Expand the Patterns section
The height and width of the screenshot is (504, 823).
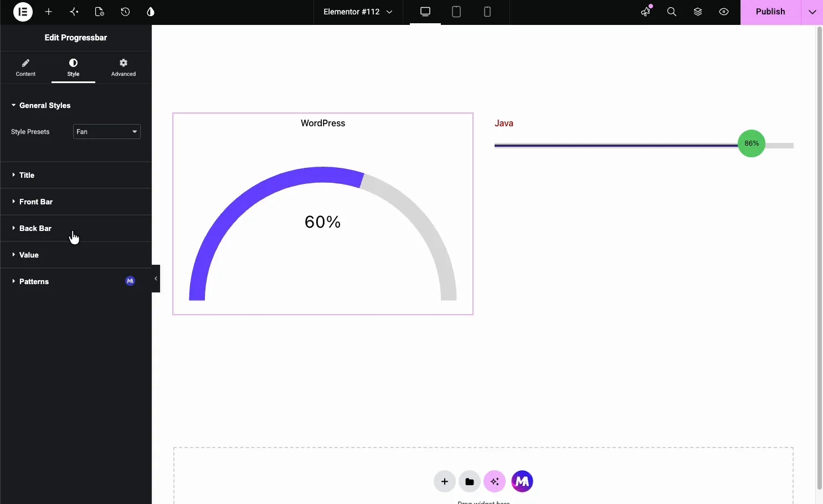(76, 281)
